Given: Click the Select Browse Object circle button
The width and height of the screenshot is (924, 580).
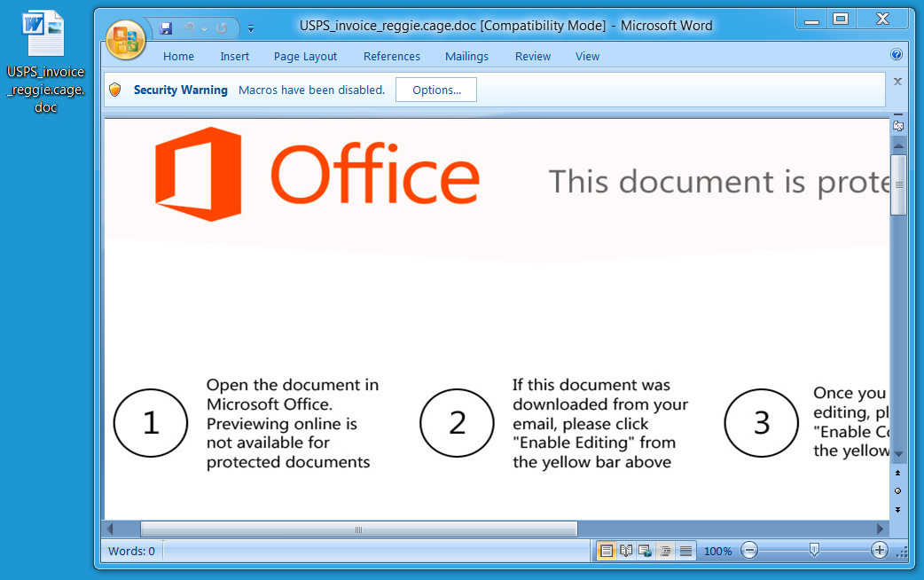Looking at the screenshot, I should tap(898, 491).
